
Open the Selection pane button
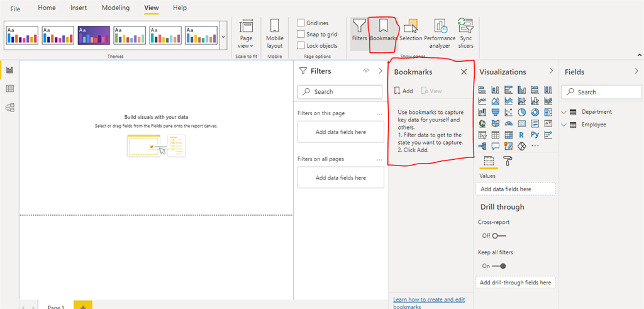[x=411, y=30]
